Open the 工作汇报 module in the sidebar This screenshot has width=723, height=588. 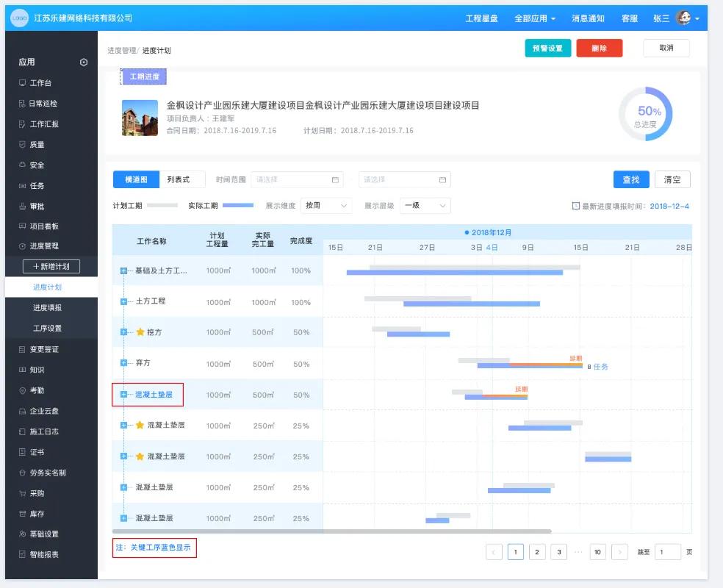click(44, 123)
